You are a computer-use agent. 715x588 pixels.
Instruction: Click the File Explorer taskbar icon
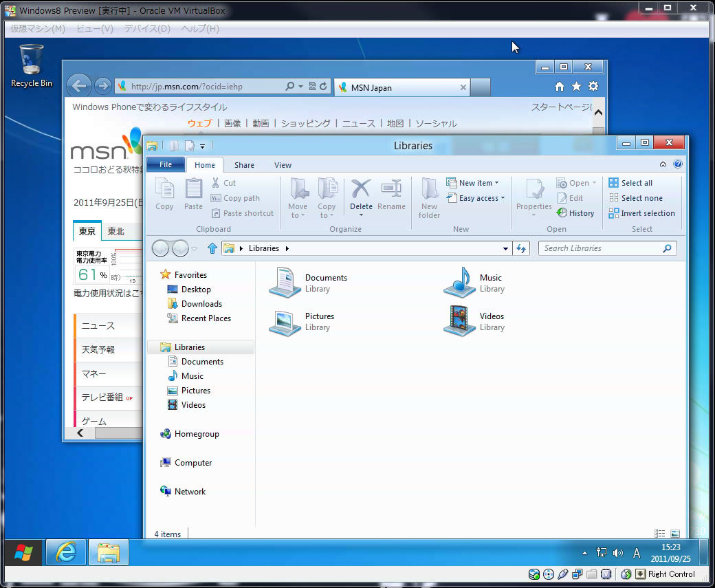109,553
